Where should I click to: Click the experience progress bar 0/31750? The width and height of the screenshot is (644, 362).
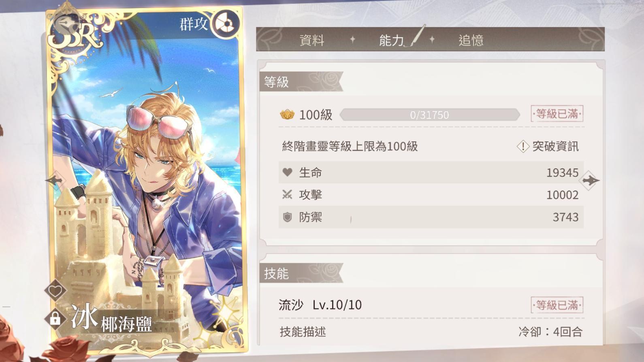(429, 115)
